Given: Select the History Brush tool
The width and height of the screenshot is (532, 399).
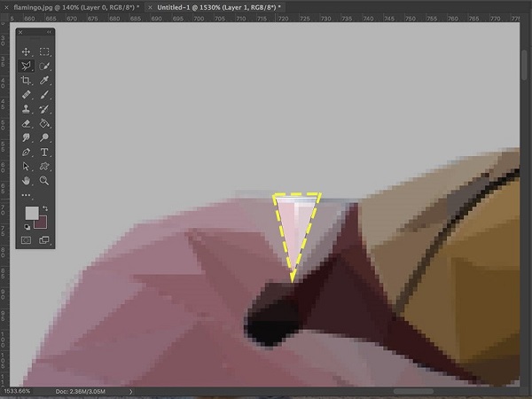Looking at the screenshot, I should 44,109.
